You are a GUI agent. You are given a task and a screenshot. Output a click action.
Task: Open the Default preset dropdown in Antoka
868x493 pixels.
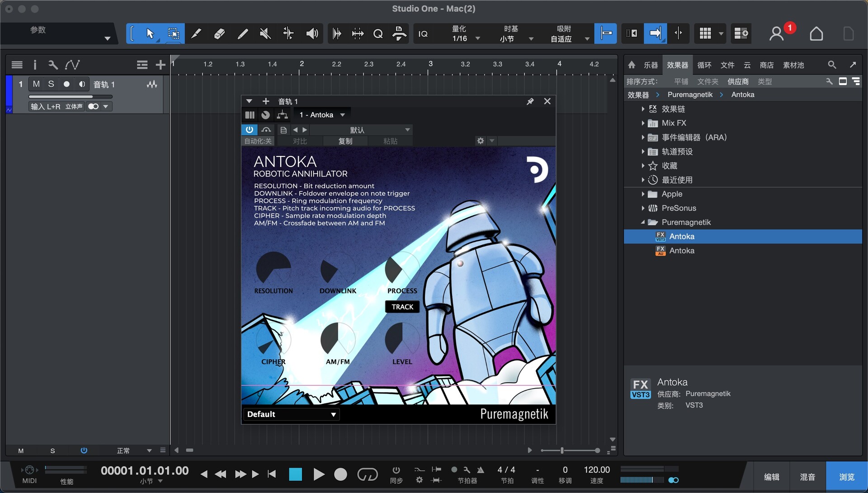[x=292, y=414]
